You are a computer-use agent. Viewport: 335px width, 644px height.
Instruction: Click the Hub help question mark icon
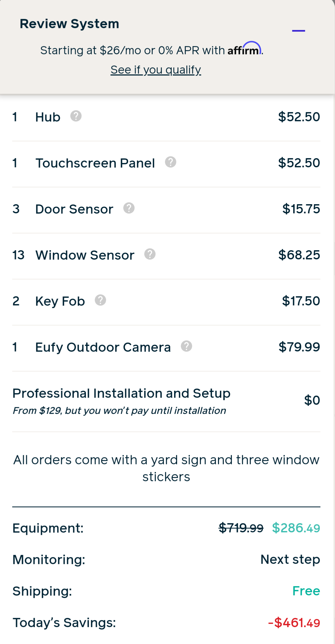[76, 116]
